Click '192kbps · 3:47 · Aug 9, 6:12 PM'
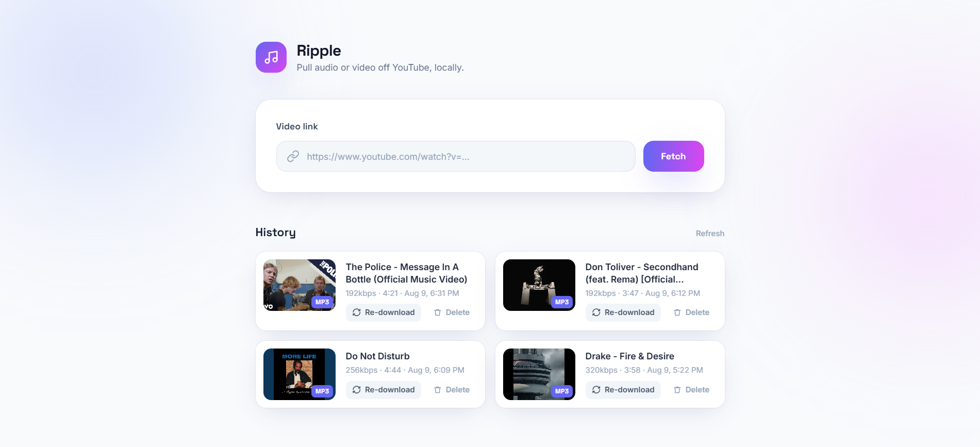980x447 pixels. click(x=642, y=293)
